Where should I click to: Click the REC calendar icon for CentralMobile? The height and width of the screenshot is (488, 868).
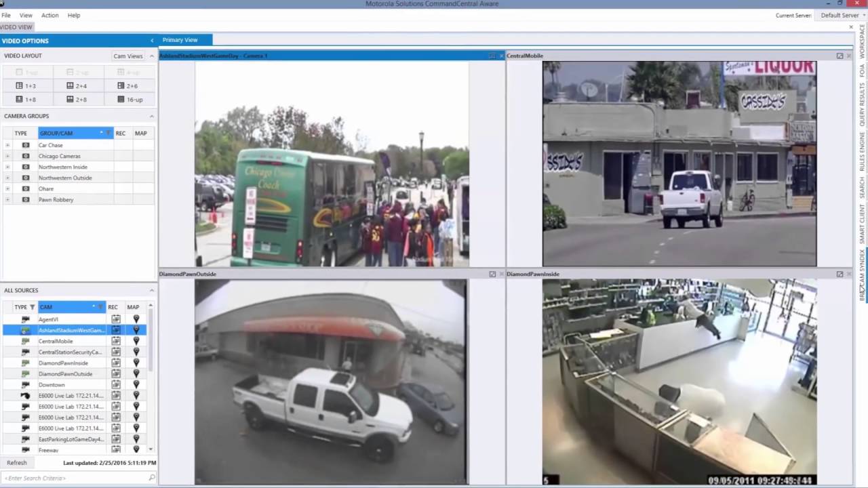(x=116, y=341)
